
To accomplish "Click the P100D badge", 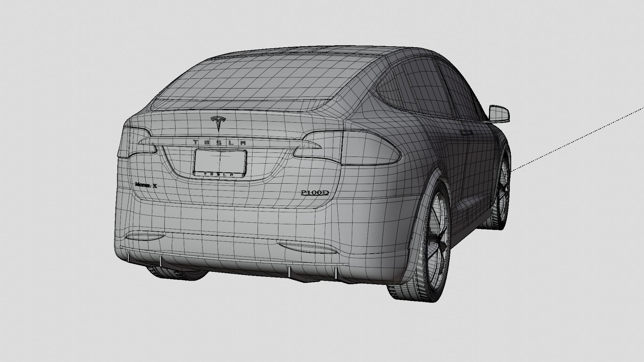I will click(x=314, y=193).
